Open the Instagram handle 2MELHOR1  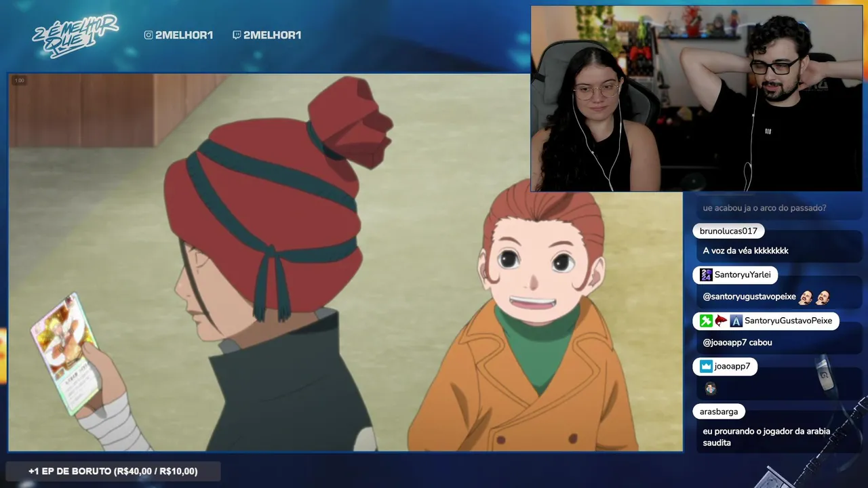(x=184, y=35)
